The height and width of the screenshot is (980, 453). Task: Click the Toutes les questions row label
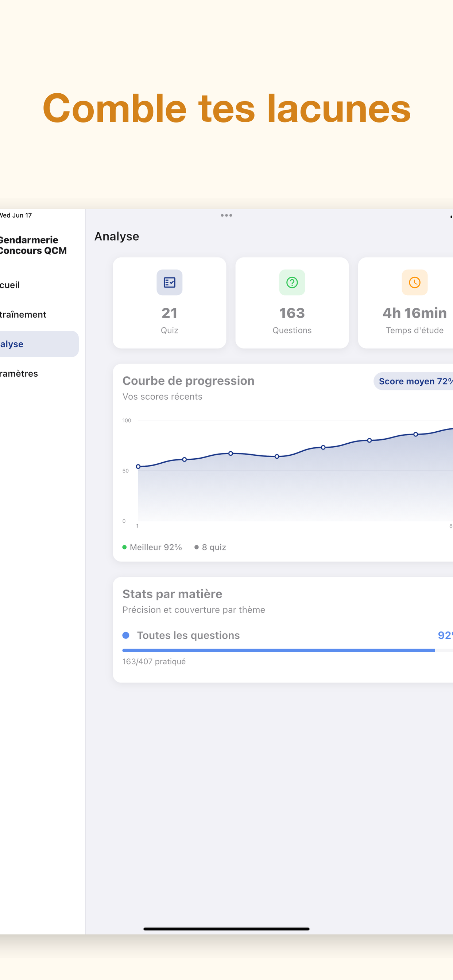tap(189, 635)
